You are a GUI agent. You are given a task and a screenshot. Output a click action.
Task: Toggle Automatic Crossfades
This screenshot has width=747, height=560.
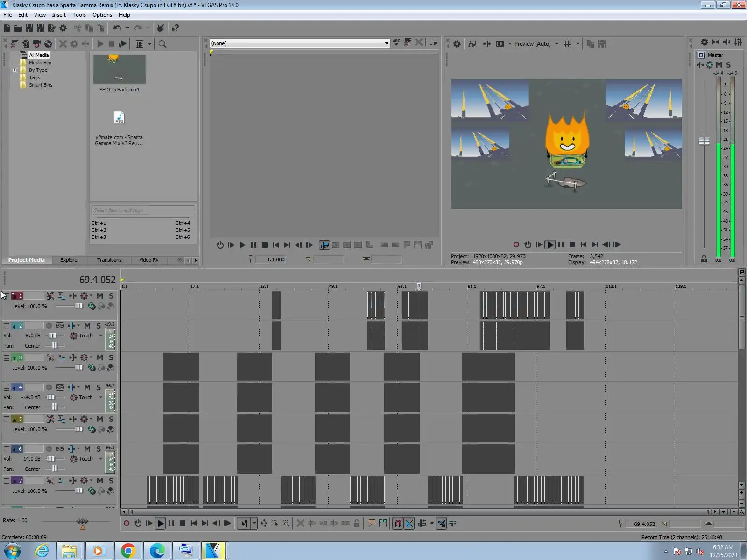[409, 524]
